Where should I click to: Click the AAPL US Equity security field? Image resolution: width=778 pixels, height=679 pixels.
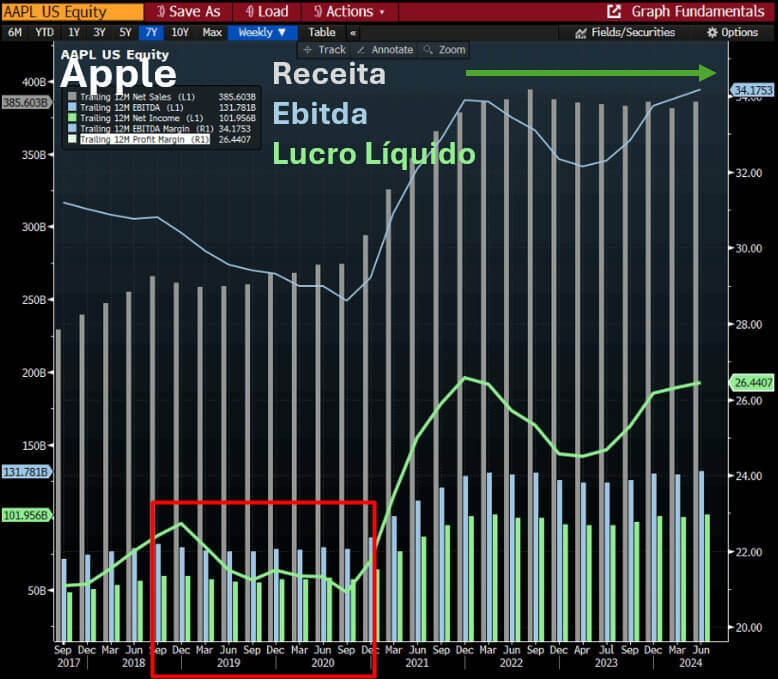(x=72, y=11)
